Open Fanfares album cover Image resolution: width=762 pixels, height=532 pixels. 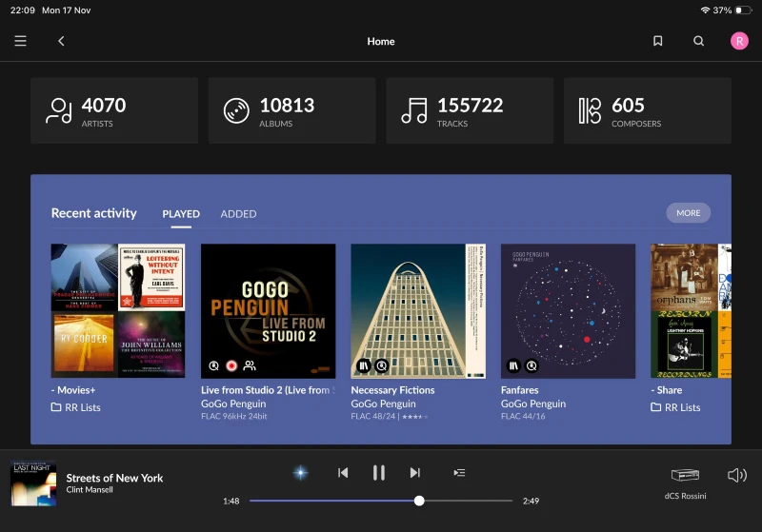568,310
